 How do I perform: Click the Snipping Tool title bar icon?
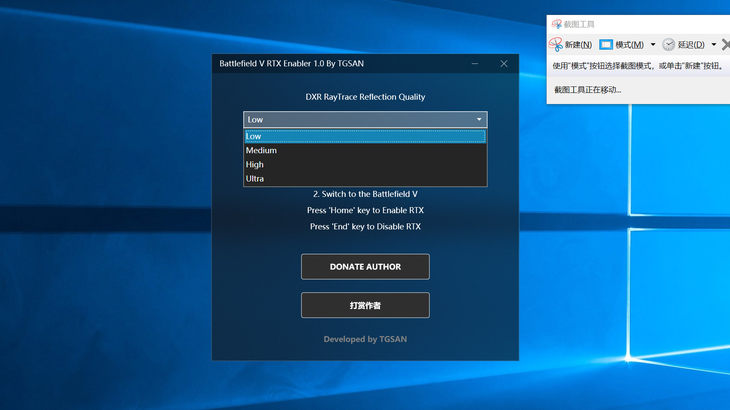[x=557, y=24]
